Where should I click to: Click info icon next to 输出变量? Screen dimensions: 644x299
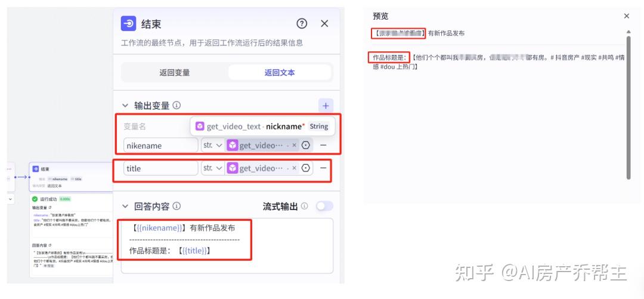(x=177, y=106)
